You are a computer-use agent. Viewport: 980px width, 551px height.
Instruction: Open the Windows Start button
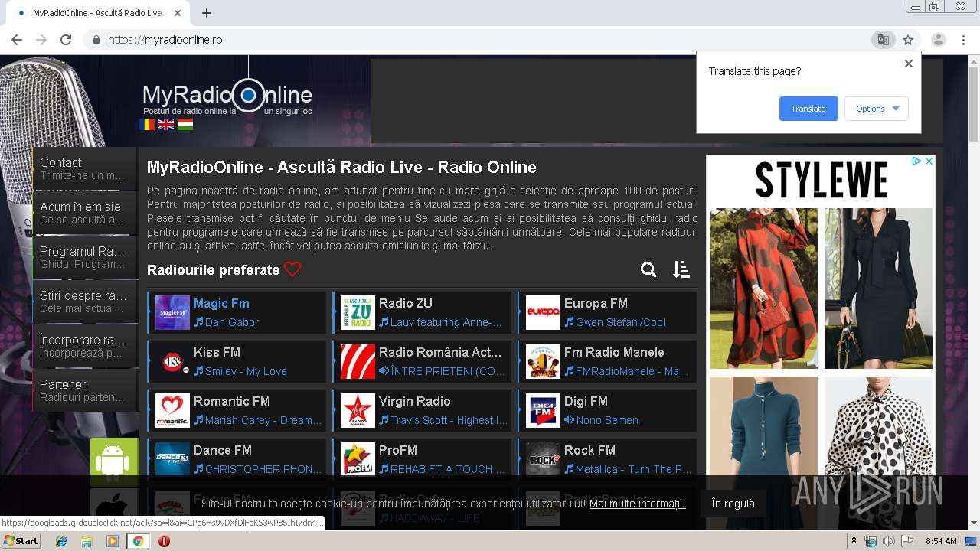21,540
